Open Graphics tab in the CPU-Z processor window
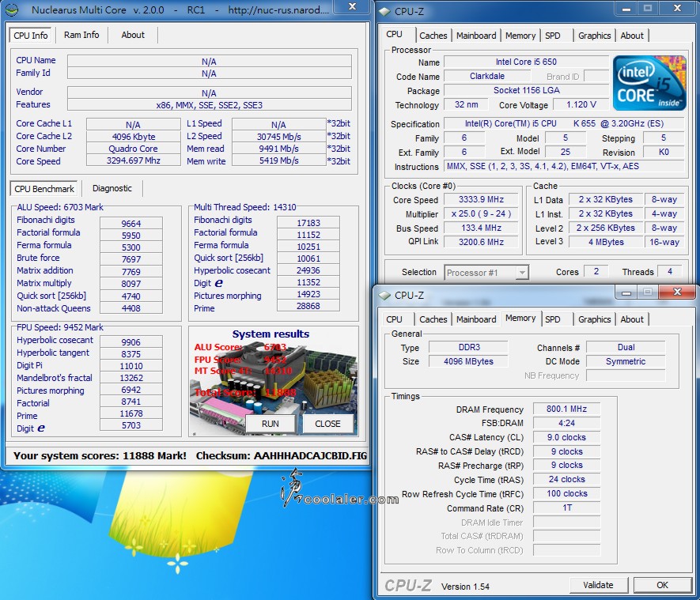 [x=594, y=36]
